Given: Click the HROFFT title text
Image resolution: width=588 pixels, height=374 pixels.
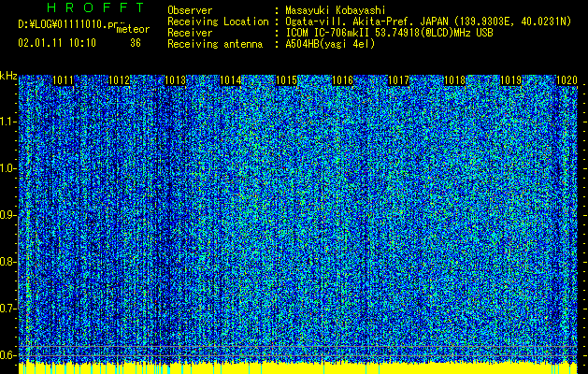Looking at the screenshot, I should pyautogui.click(x=96, y=7).
